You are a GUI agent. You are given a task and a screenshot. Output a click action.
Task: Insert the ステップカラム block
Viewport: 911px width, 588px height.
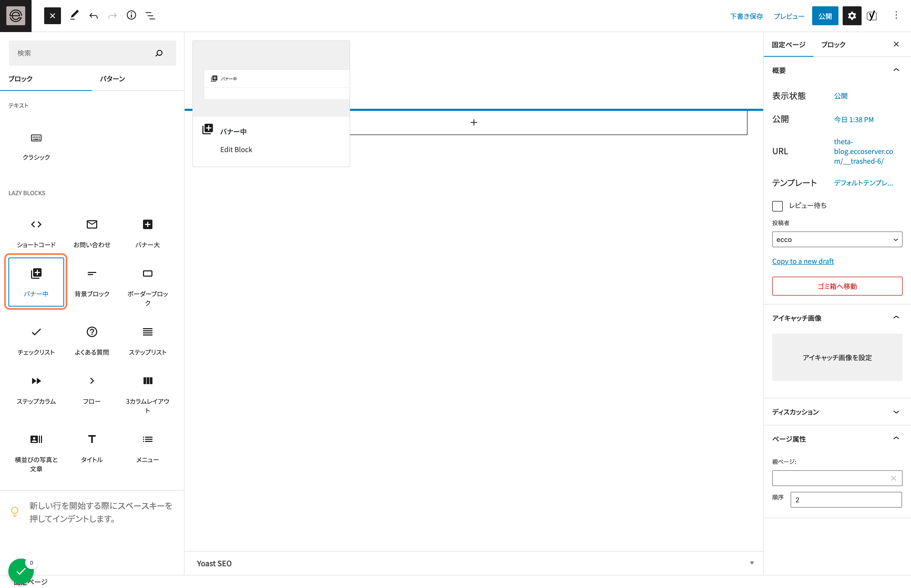(36, 390)
